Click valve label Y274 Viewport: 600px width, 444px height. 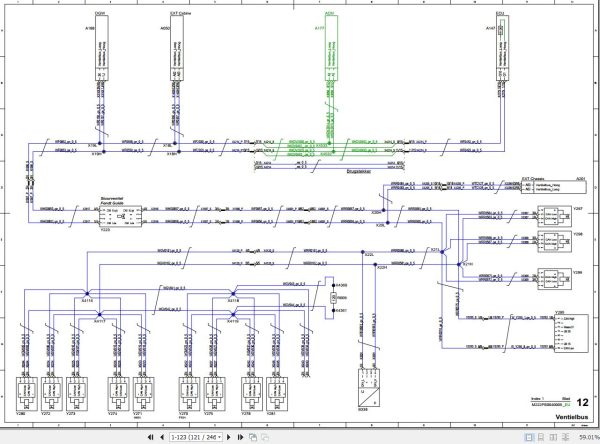click(112, 414)
